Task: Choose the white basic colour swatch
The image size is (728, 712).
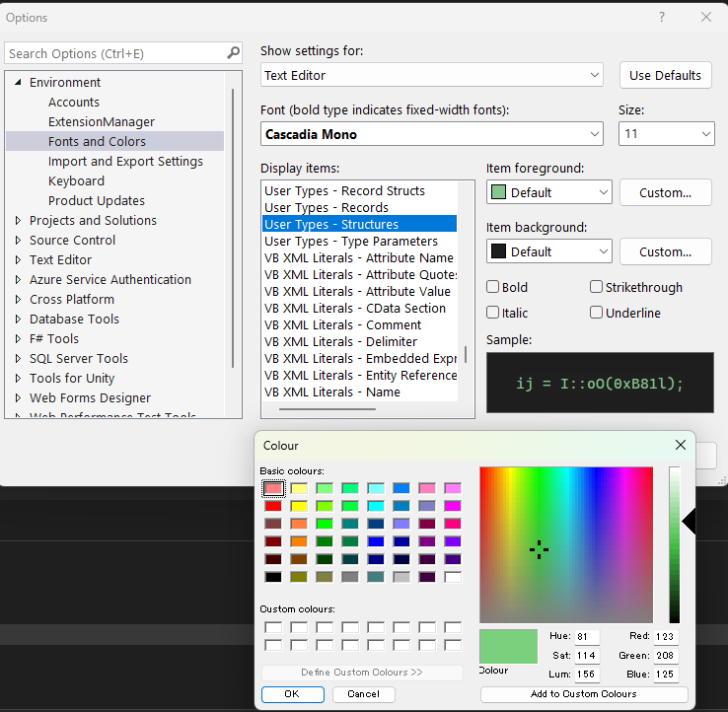Action: (453, 577)
